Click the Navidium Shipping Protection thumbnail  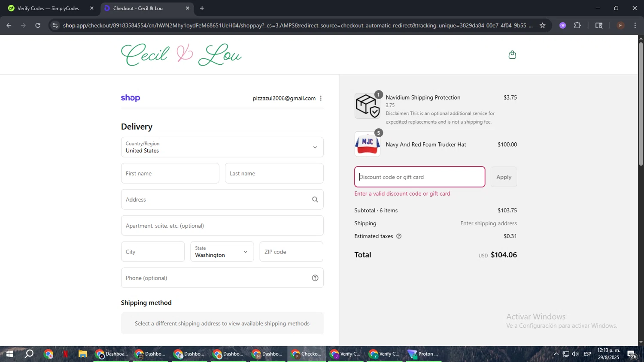[368, 106]
